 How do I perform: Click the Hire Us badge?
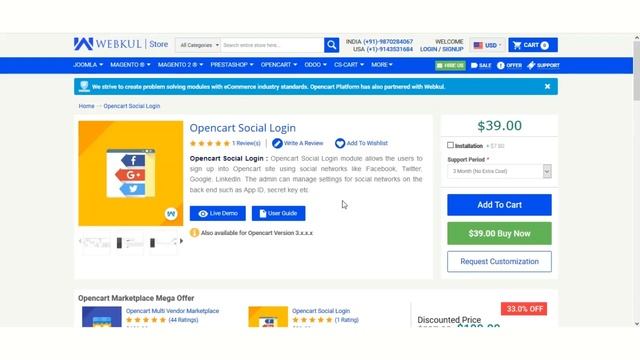pyautogui.click(x=450, y=65)
